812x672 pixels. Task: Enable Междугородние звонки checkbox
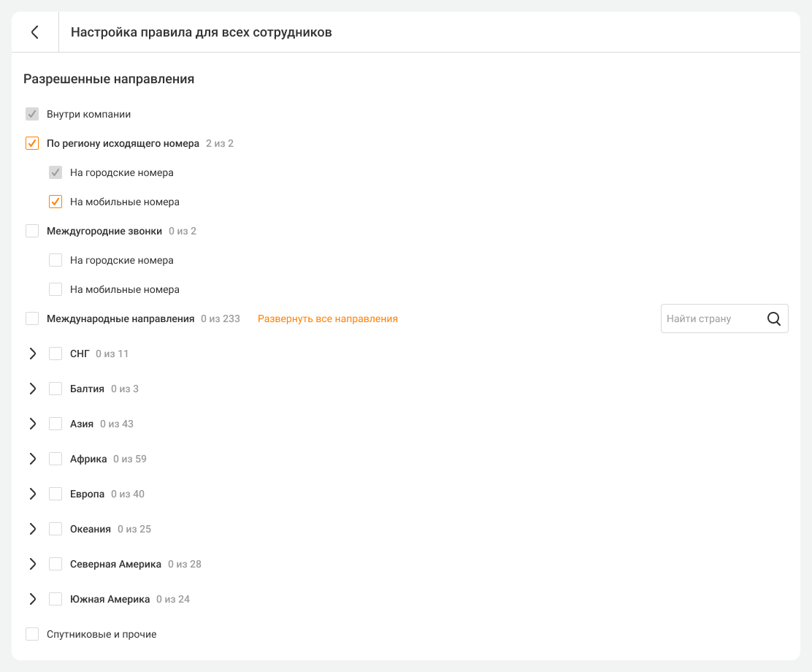pos(32,231)
